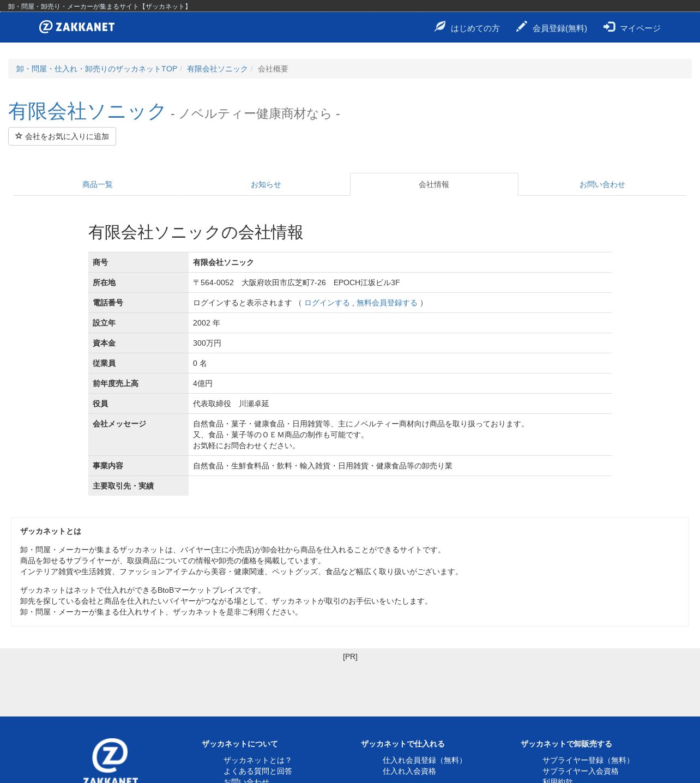The image size is (700, 783).
Task: Click the 0 名 employee count value
Action: pyautogui.click(x=200, y=363)
